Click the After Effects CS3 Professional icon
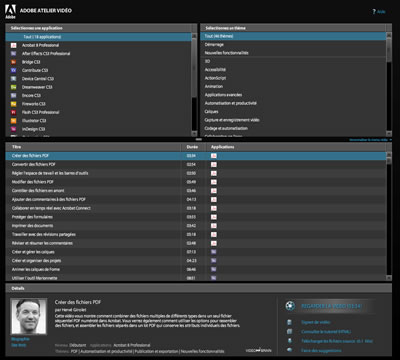 pos(14,54)
